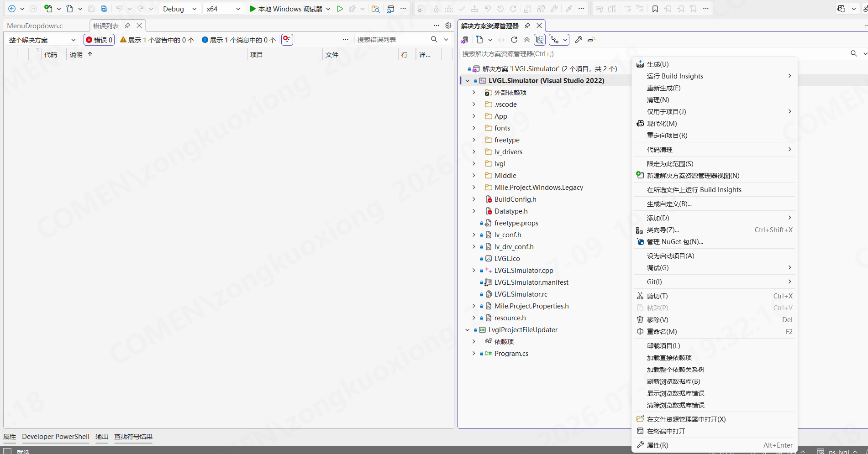
Task: Click the 现代化(M) Copilot icon in the menu
Action: click(640, 124)
